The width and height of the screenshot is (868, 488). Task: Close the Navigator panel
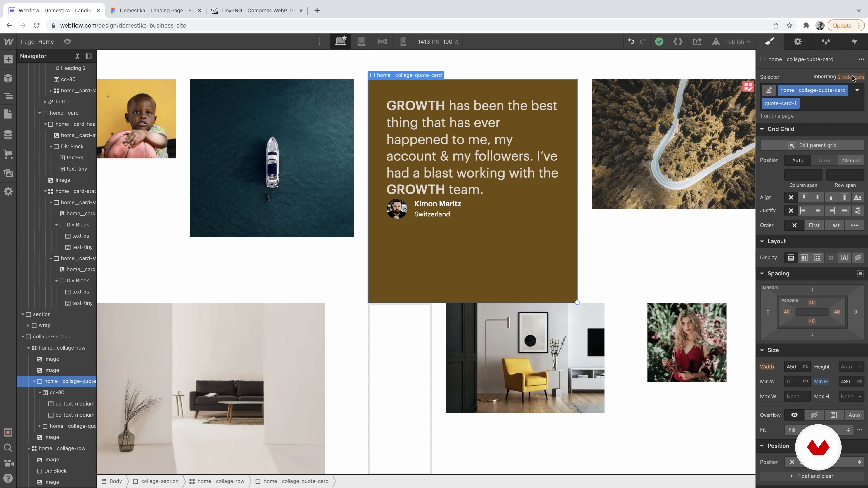[x=77, y=56]
